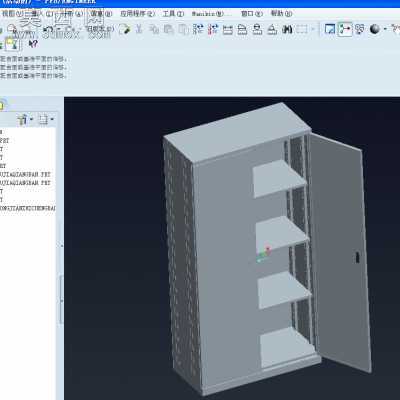Image resolution: width=400 pixels, height=400 pixels.
Task: Click the top shelf inside the cabinet
Action: 278,177
